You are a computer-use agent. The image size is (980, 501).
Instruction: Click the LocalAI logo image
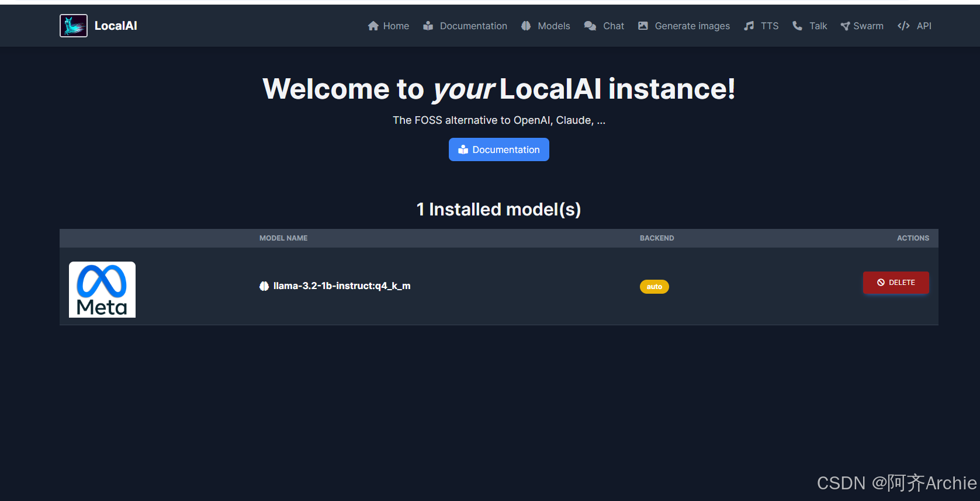coord(74,26)
